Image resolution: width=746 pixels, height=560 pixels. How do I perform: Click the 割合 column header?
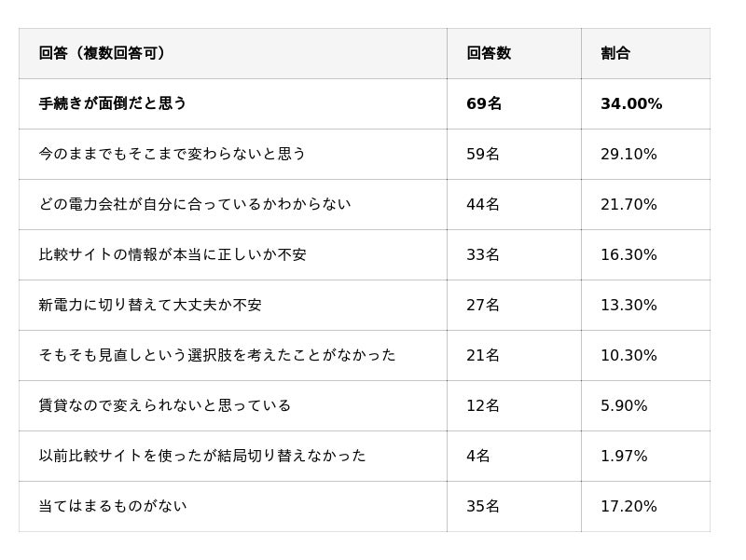615,53
